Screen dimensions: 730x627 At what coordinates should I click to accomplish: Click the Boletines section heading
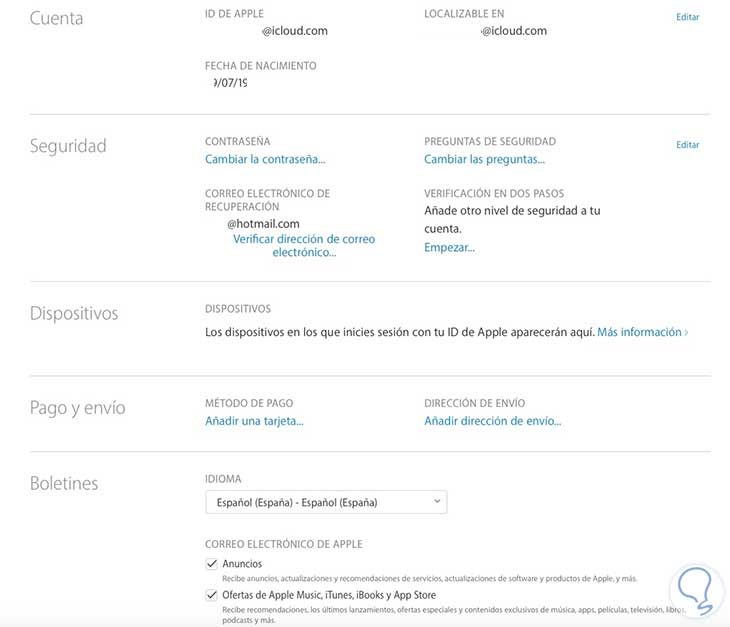64,483
